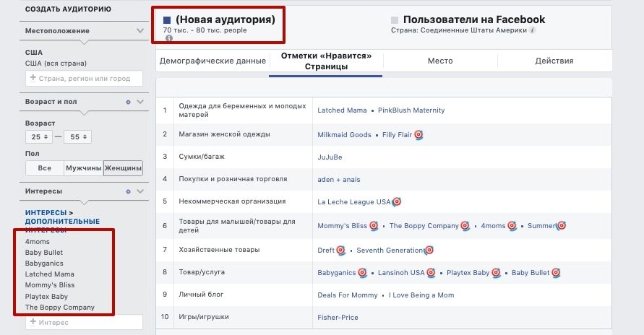Open the maximum age 55 dropdown
This screenshot has width=644, height=335.
pyautogui.click(x=78, y=137)
